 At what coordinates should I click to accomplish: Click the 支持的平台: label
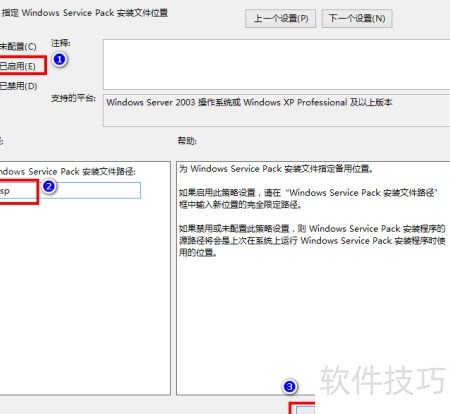pos(73,98)
